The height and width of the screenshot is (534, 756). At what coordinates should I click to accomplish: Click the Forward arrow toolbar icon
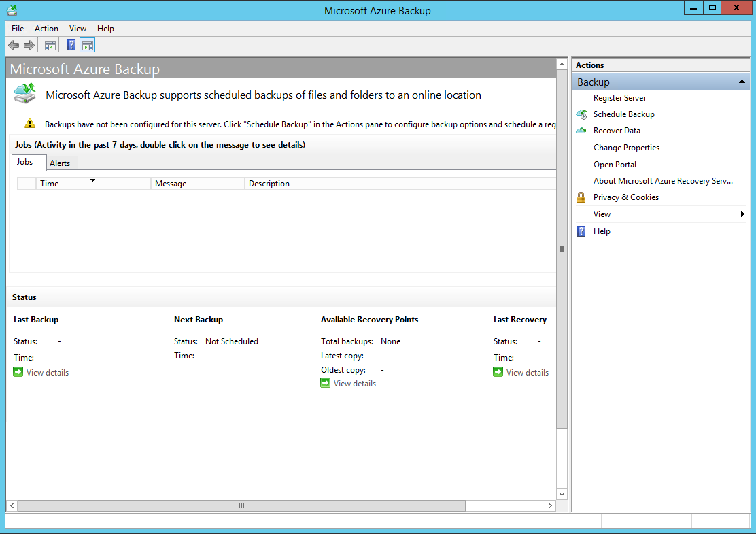(29, 46)
